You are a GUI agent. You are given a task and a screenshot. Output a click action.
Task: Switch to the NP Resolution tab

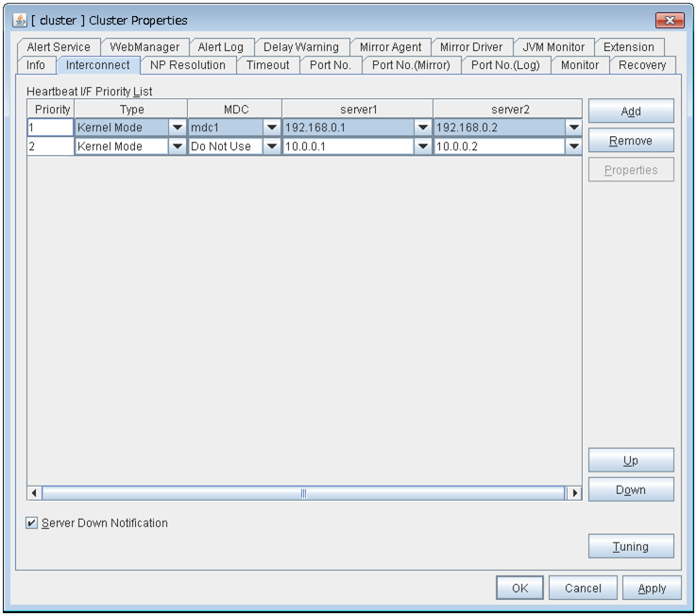pos(188,65)
